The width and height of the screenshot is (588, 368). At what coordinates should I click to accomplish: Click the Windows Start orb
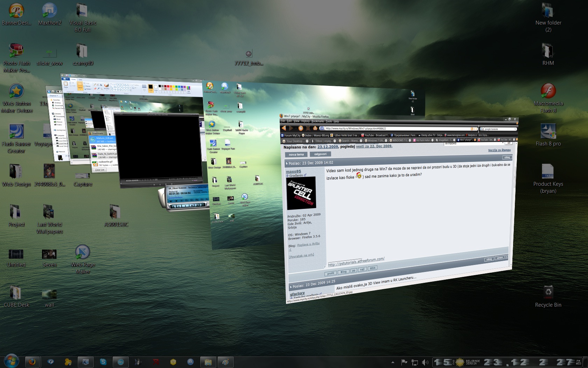coord(11,361)
